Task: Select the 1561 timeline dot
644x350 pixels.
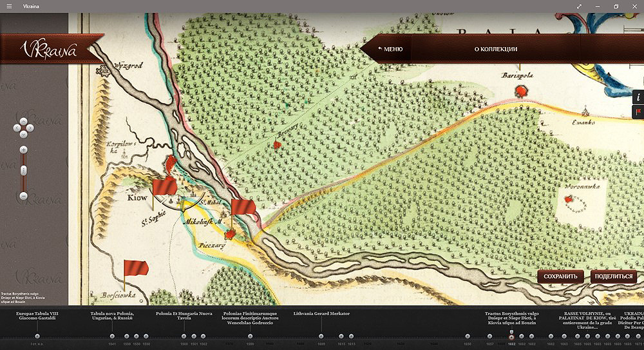Action: [194, 336]
